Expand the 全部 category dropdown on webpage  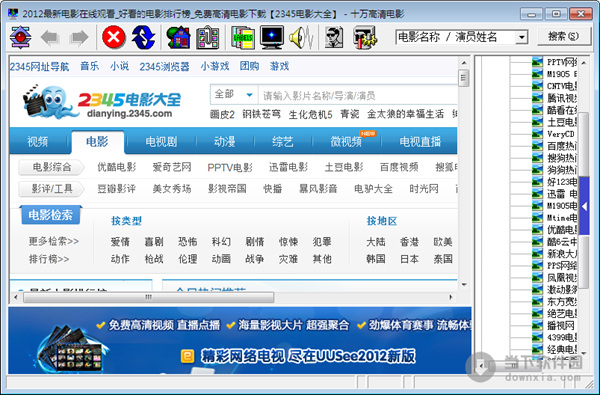coord(234,94)
